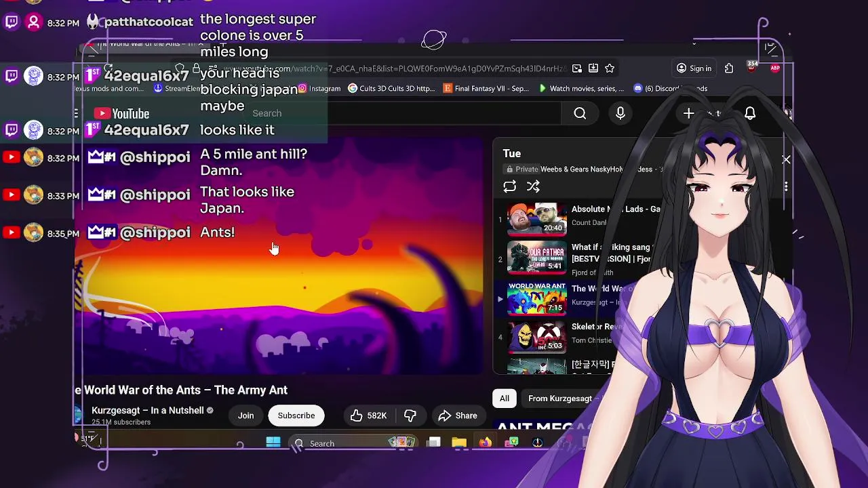This screenshot has width=868, height=488.
Task: Open the Watch movies, series bookmark
Action: click(581, 89)
